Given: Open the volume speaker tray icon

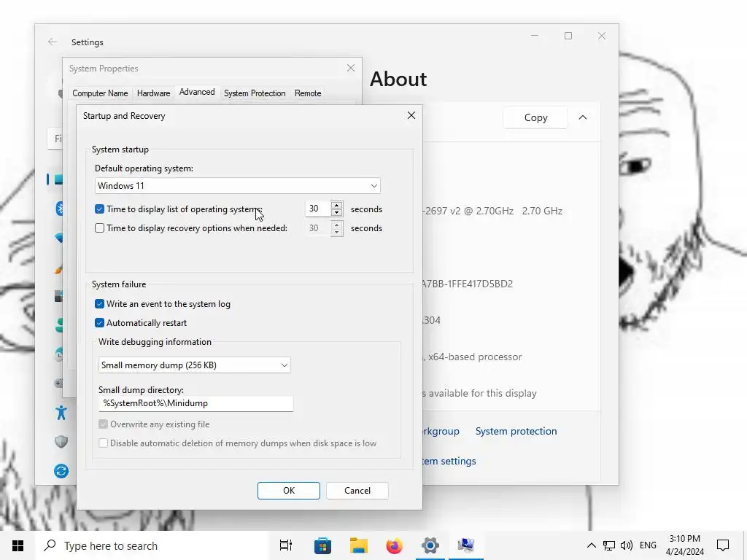Looking at the screenshot, I should pyautogui.click(x=627, y=545).
